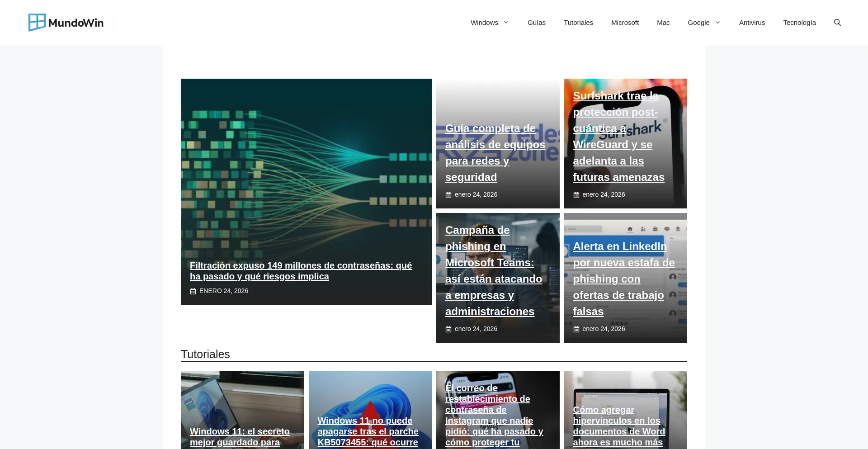Read Cómo agregar hipervínculos en Word
868x449 pixels.
(x=619, y=426)
